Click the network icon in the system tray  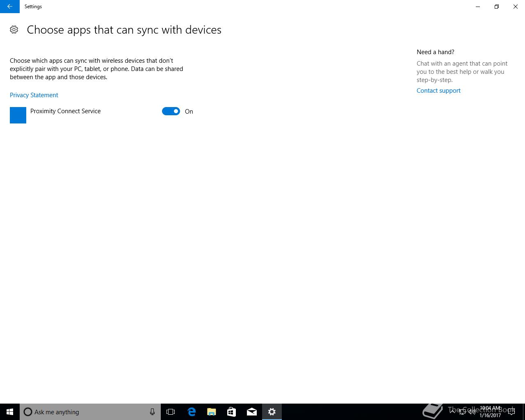[x=462, y=412]
